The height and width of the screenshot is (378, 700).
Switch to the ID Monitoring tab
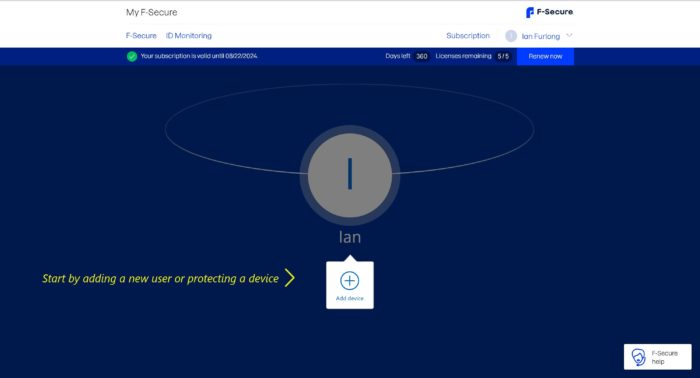click(x=189, y=36)
